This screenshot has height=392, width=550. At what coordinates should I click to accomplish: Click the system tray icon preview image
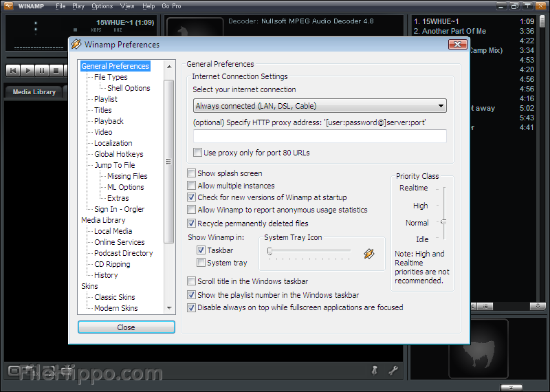[369, 253]
